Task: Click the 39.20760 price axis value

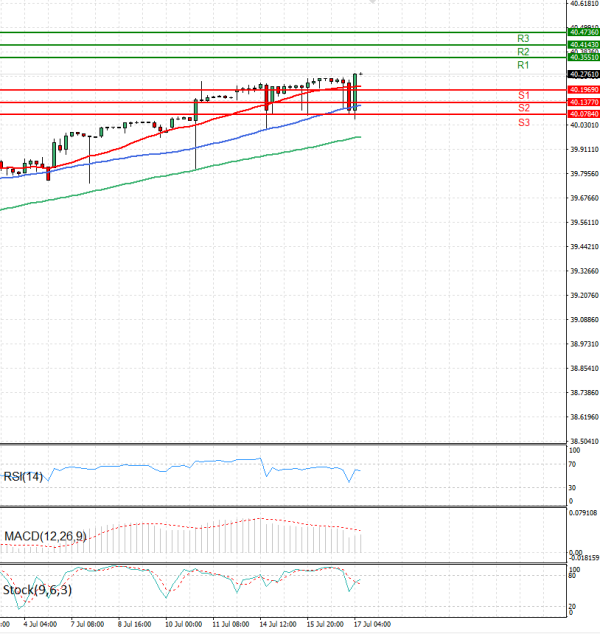Action: tap(584, 296)
